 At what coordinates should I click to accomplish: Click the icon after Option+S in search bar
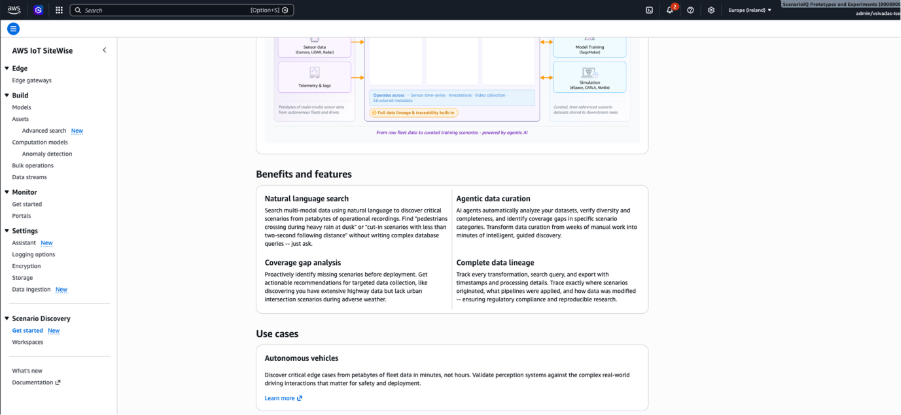[285, 10]
